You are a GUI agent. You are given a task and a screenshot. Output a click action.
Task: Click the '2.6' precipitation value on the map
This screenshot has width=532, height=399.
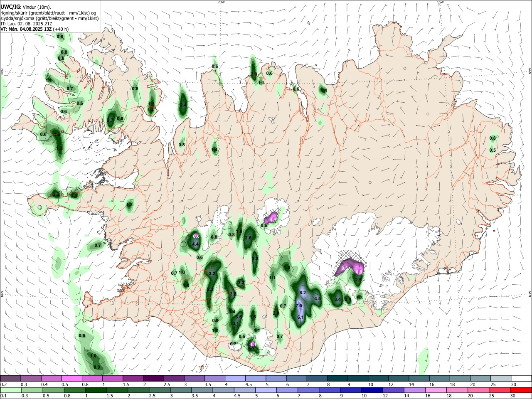[x=249, y=238]
